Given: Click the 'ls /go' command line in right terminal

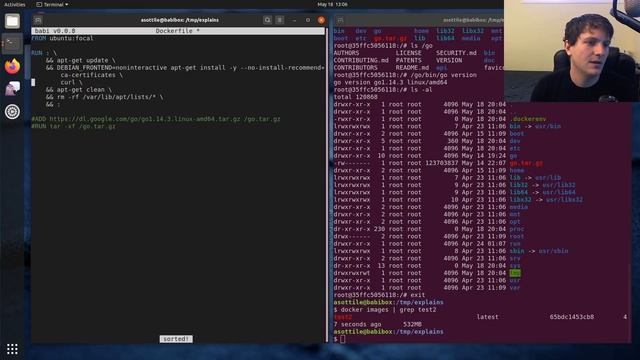Looking at the screenshot, I should point(383,46).
